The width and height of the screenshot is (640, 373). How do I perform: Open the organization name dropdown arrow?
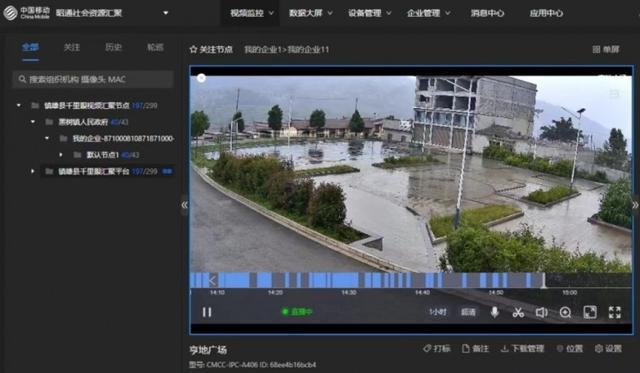point(166,13)
